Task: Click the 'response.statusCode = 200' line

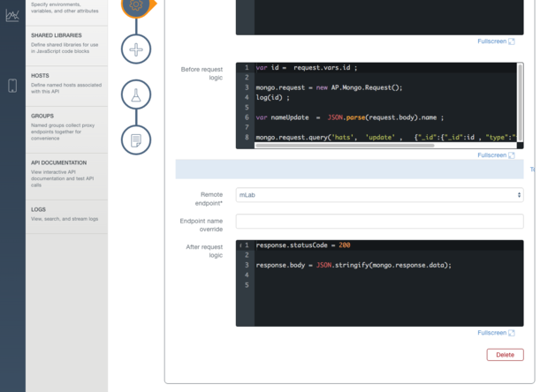Action: coord(303,245)
